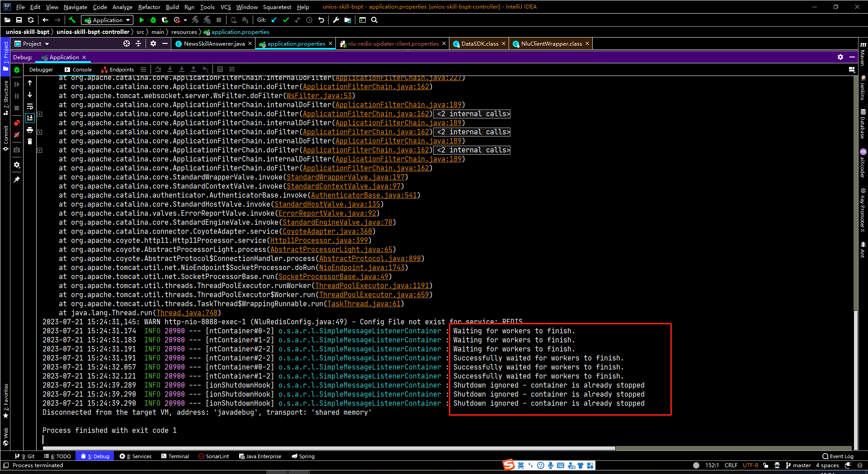Open Project panel gear options
The width and height of the screenshot is (868, 474).
tap(153, 43)
